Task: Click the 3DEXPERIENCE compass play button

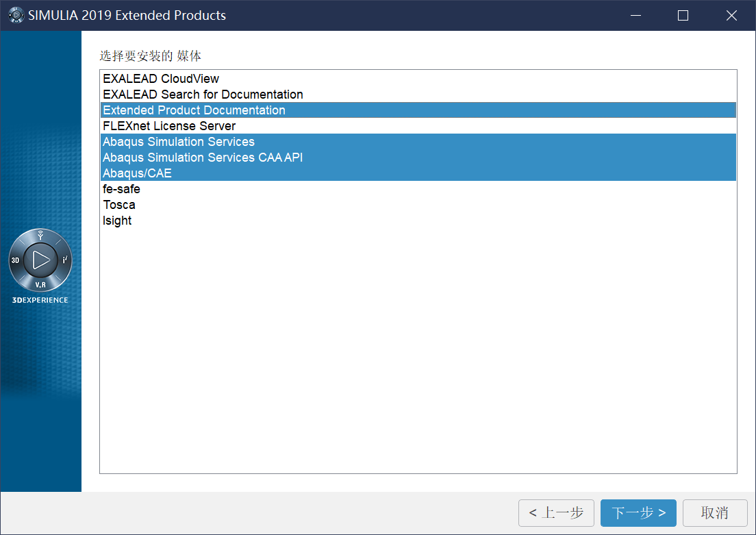Action: 40,260
